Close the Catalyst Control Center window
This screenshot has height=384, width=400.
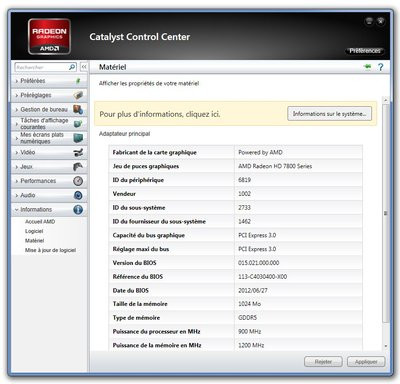pos(381,21)
